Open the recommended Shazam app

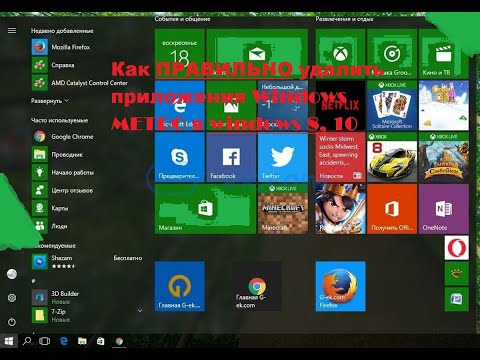[x=87, y=262]
